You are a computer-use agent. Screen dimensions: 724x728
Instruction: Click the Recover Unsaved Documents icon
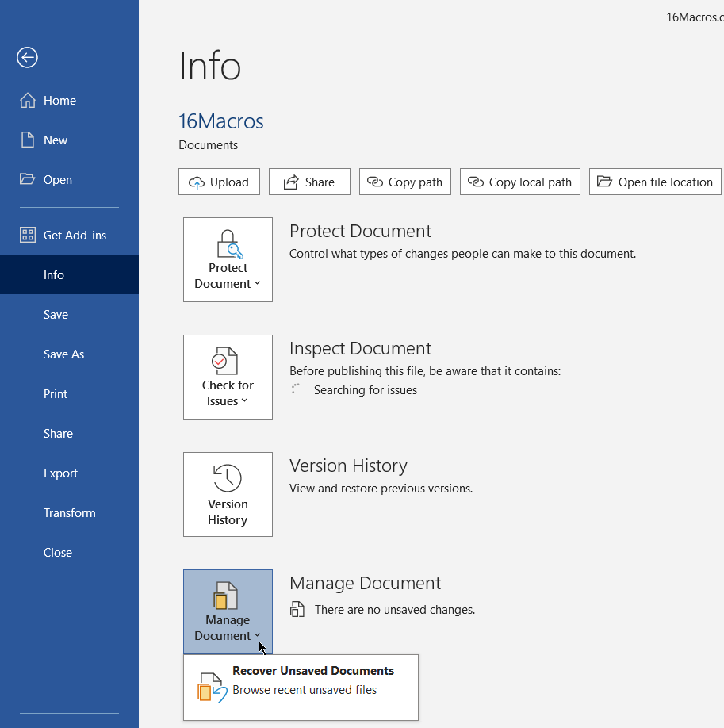[x=213, y=688]
